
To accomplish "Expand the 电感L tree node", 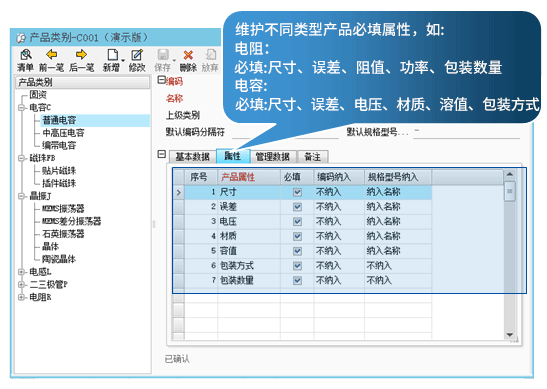I will [21, 272].
